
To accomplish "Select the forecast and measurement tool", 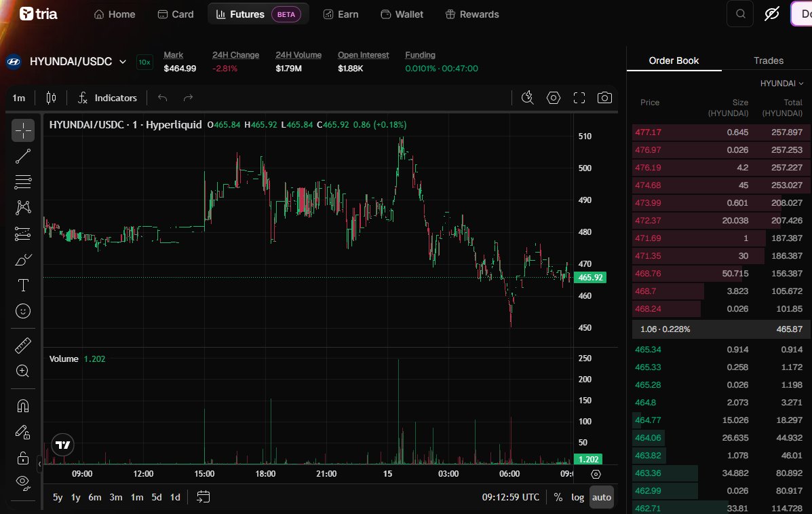I will click(x=23, y=234).
